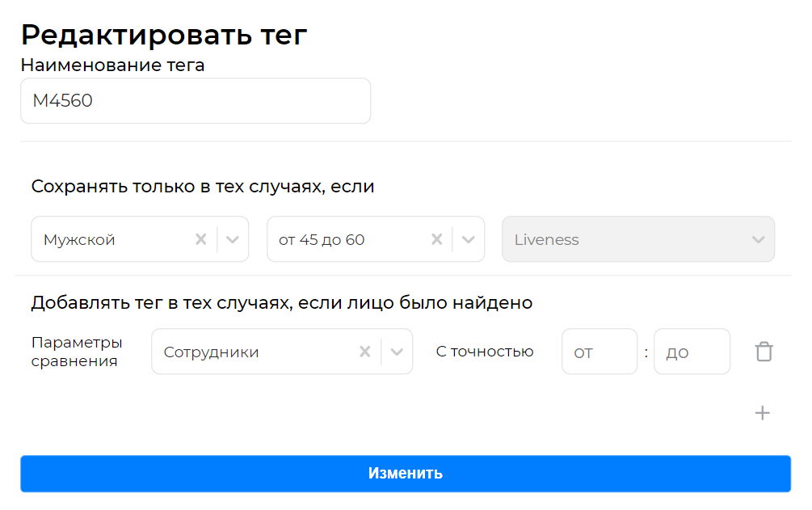Open the gender dropdown chevron

[x=233, y=238]
